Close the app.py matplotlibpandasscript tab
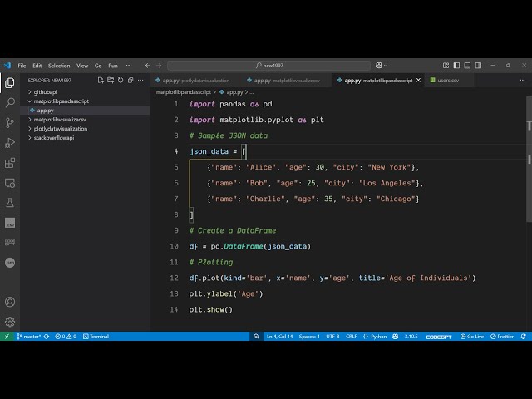Viewport: 532px width, 399px height. coord(418,81)
